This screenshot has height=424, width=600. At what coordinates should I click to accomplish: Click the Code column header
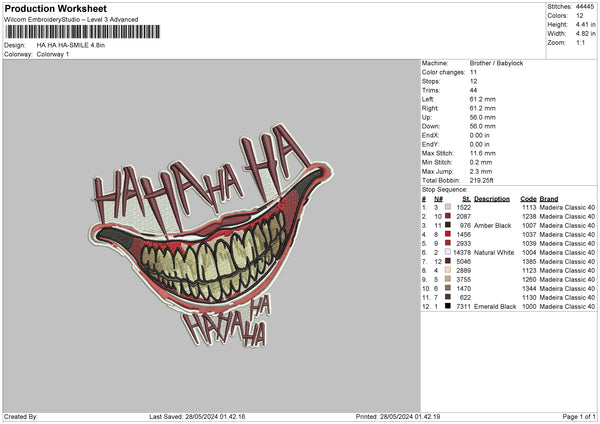529,199
